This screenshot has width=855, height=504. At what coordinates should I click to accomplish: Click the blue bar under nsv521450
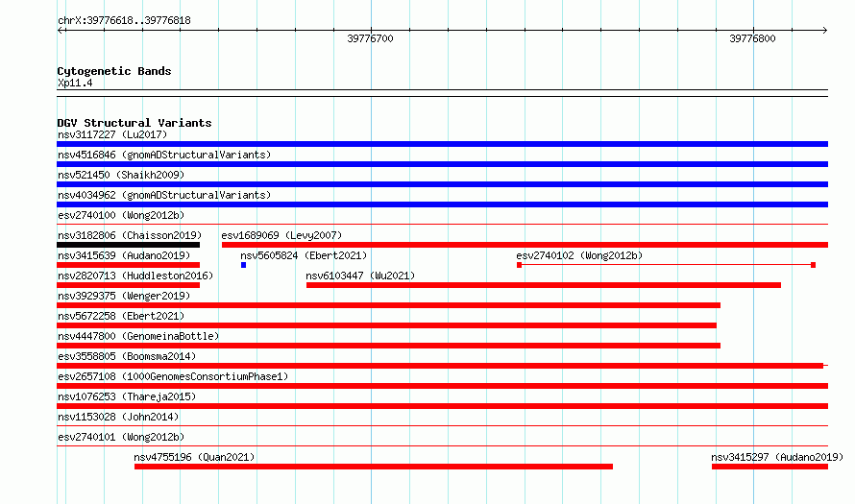[x=442, y=184]
